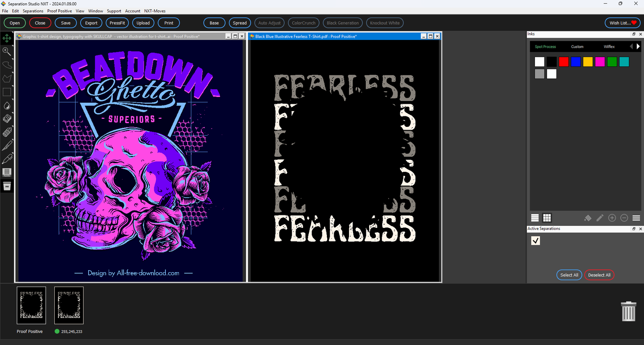Pick the magenta ink swatch
This screenshot has width=644, height=345.
[x=600, y=62]
